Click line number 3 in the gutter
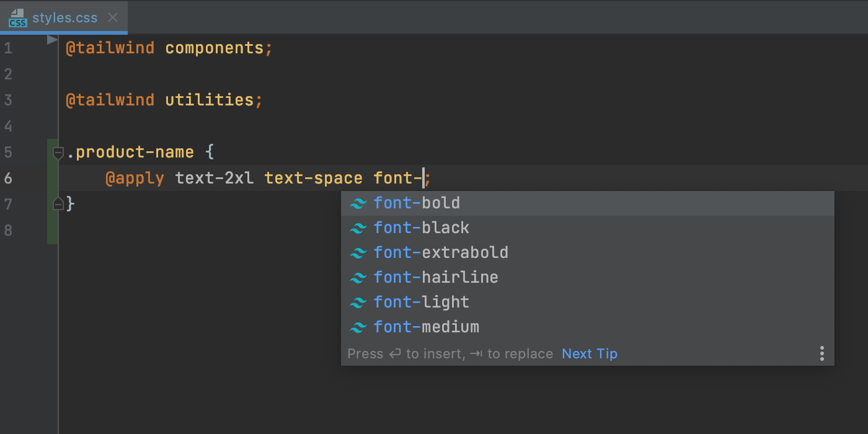Image resolution: width=868 pixels, height=434 pixels. point(8,100)
